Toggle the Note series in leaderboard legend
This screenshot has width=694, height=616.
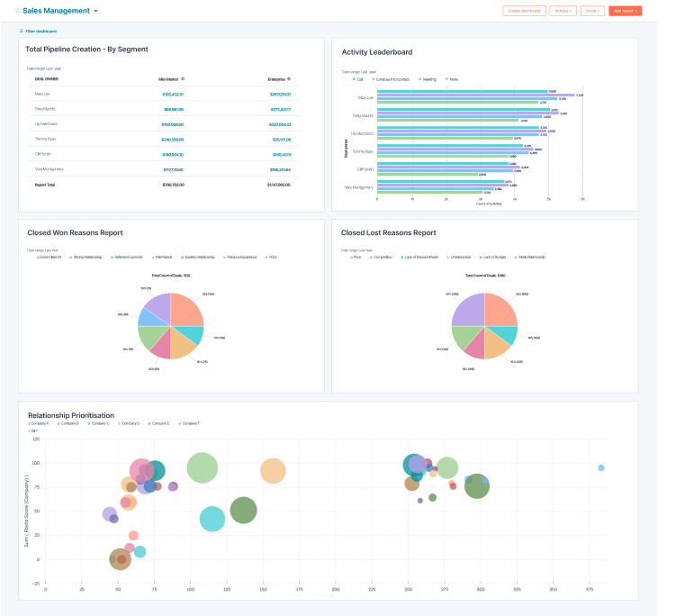452,79
